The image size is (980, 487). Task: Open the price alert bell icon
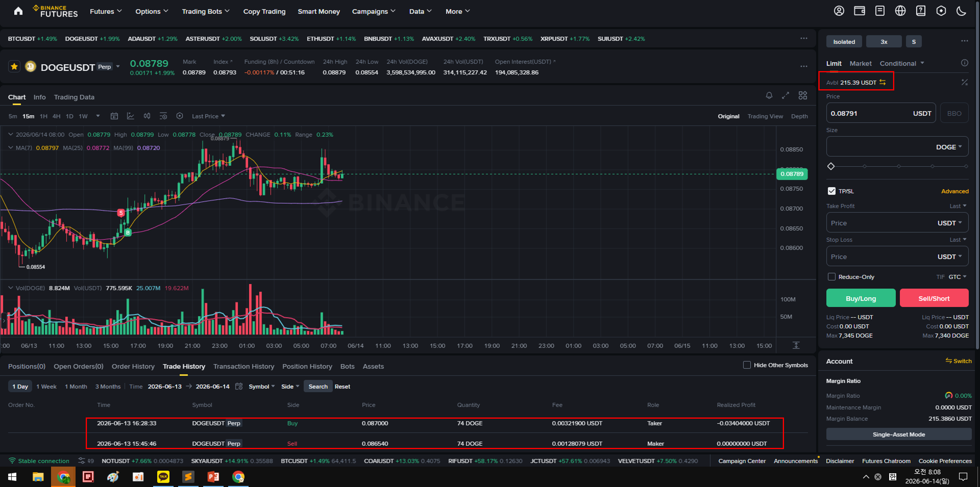[x=769, y=96]
